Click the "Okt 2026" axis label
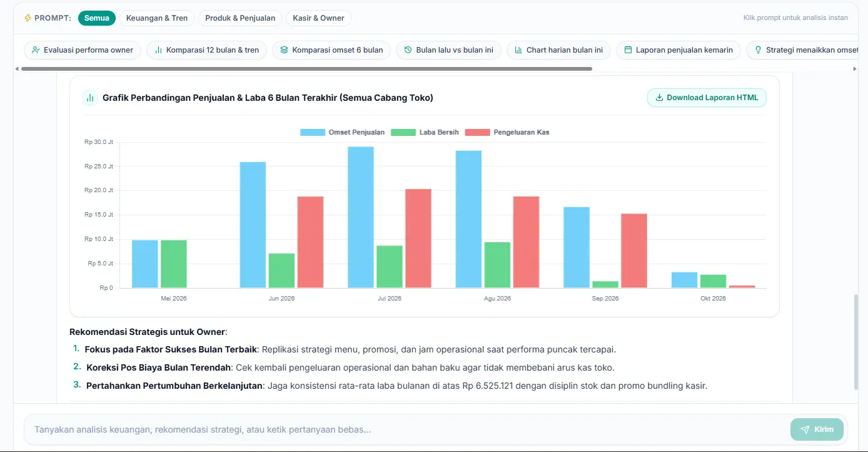Screen dimensions: 868x452 (713, 299)
